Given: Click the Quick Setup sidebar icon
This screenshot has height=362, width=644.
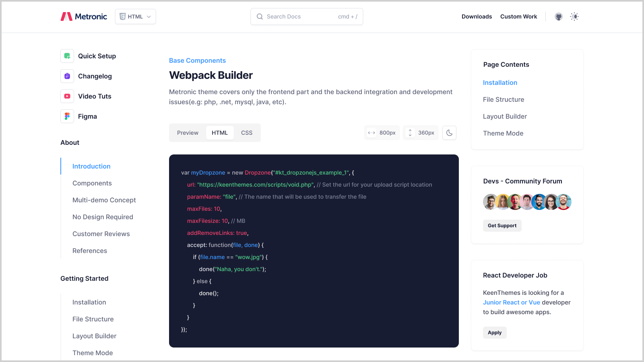Looking at the screenshot, I should coord(67,56).
